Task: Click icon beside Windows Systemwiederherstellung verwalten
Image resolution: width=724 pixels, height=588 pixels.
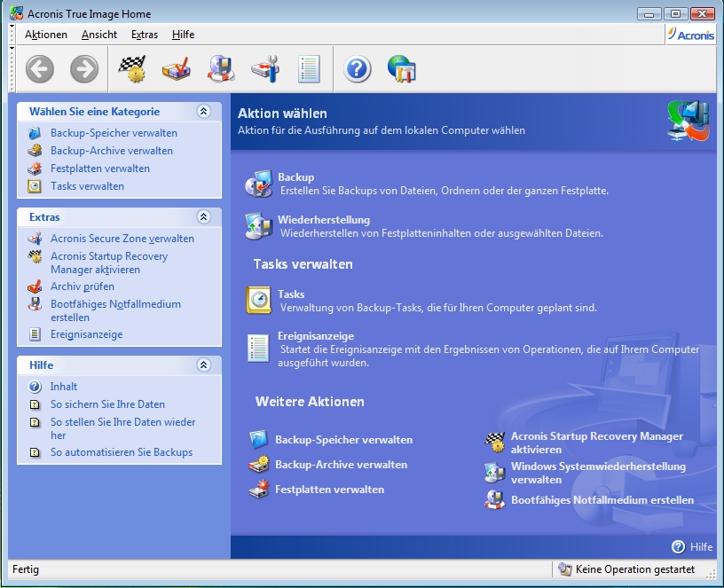Action: (495, 473)
